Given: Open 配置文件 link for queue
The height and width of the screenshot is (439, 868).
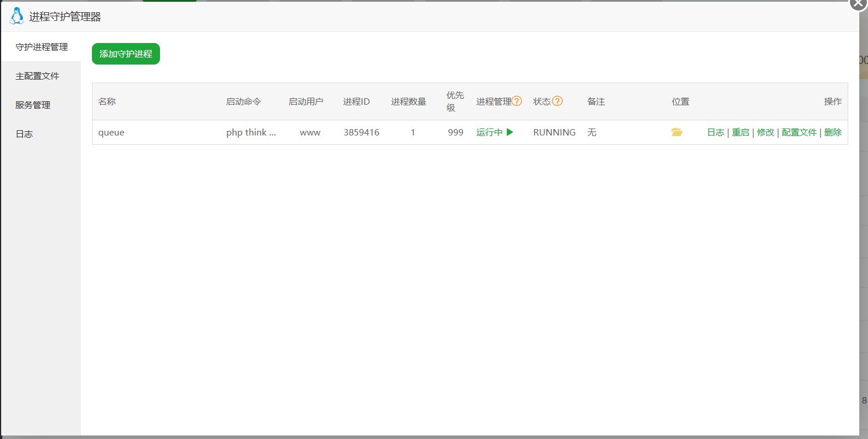Looking at the screenshot, I should [x=799, y=133].
